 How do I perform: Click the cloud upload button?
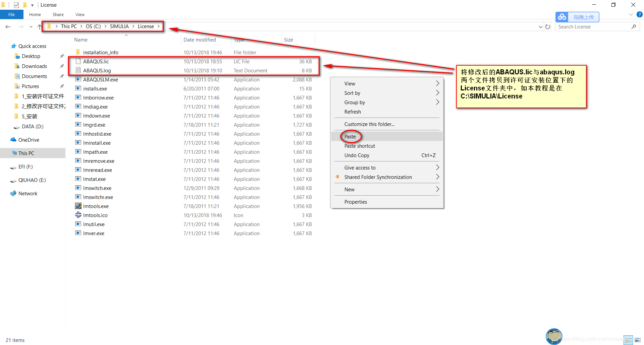[577, 17]
